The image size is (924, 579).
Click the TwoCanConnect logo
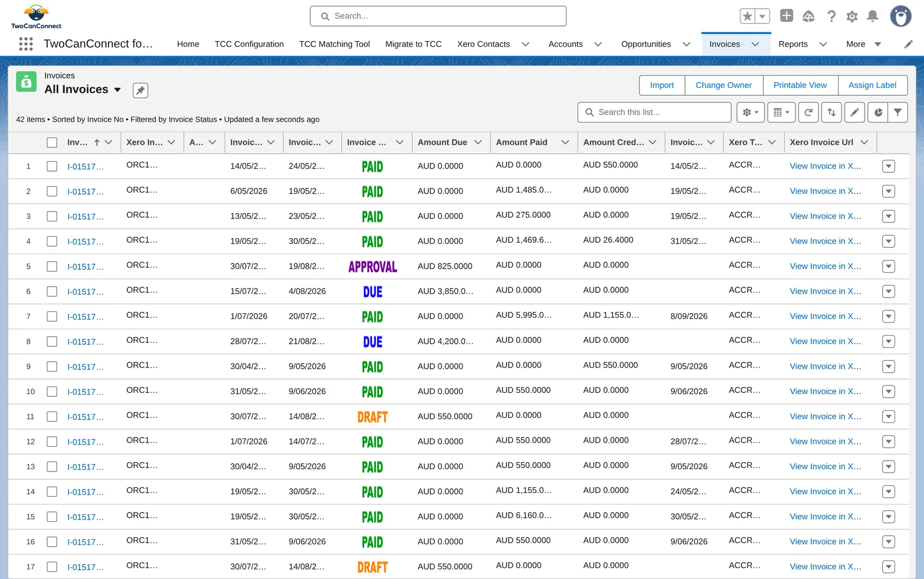pos(36,17)
